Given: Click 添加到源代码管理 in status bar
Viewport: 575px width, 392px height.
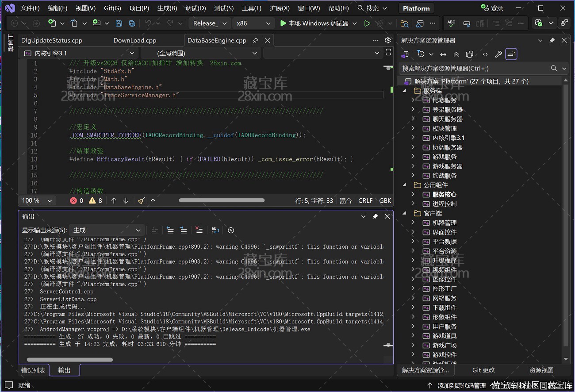Looking at the screenshot, I should (462, 385).
